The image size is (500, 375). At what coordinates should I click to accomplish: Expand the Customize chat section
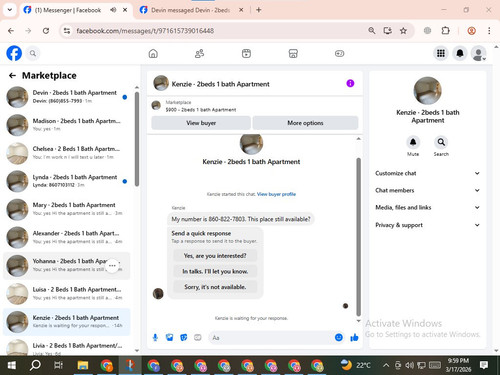[x=428, y=173]
